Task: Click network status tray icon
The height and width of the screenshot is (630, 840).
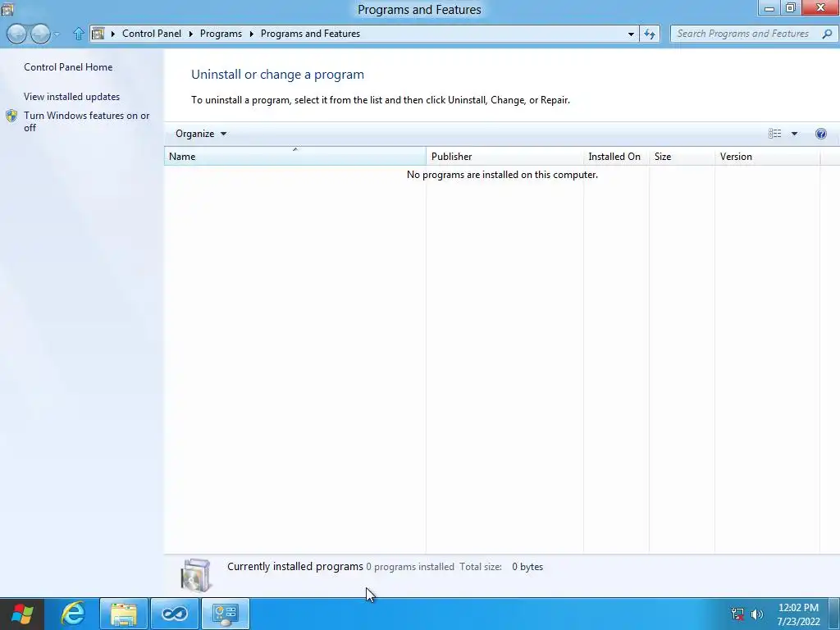Action: tap(737, 614)
